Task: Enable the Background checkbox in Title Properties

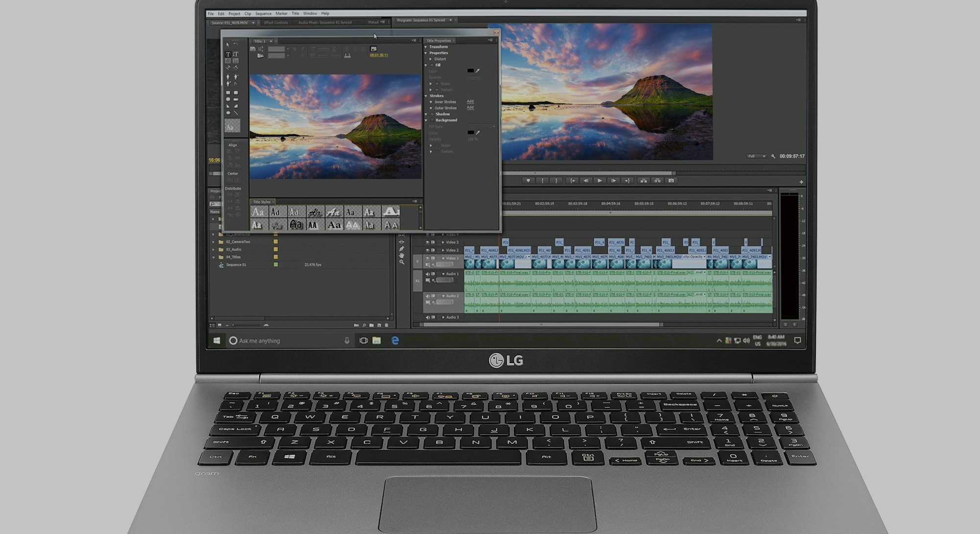Action: coord(432,120)
